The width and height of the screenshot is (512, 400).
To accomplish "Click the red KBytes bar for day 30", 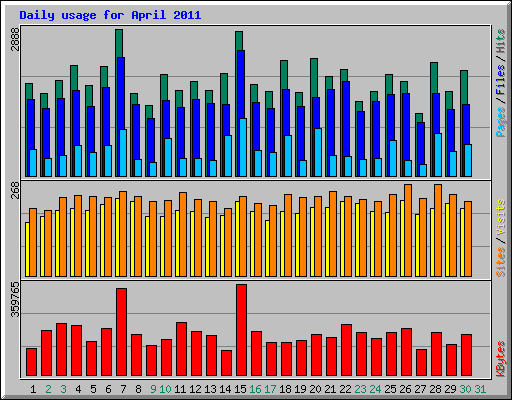I will [x=467, y=355].
